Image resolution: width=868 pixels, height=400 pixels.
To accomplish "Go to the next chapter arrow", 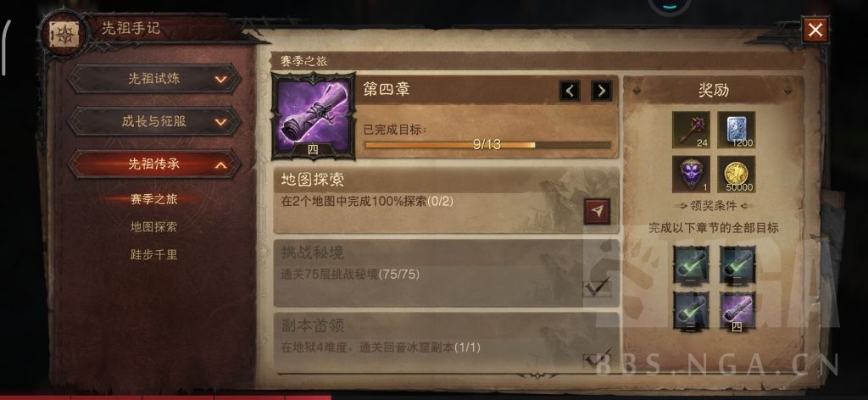I will pyautogui.click(x=601, y=90).
